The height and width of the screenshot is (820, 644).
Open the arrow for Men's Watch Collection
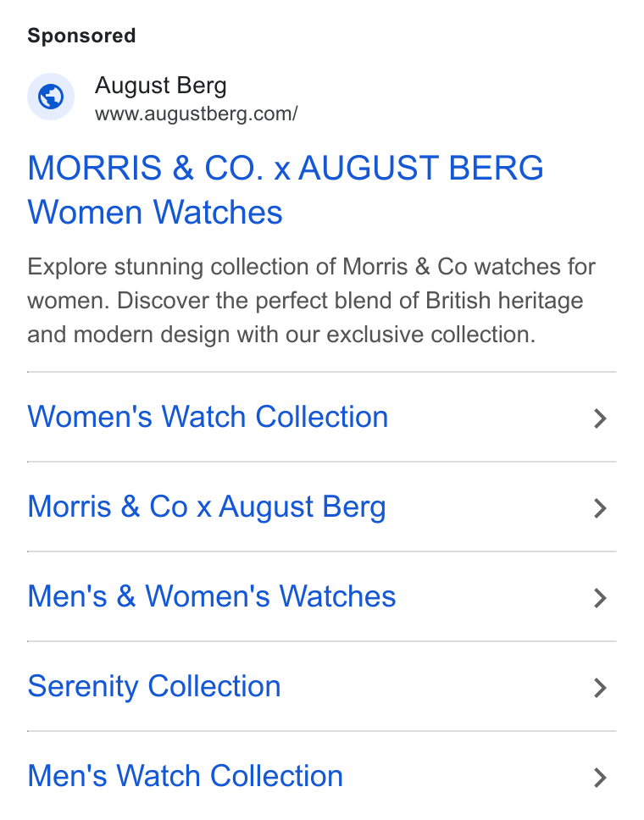click(x=600, y=778)
